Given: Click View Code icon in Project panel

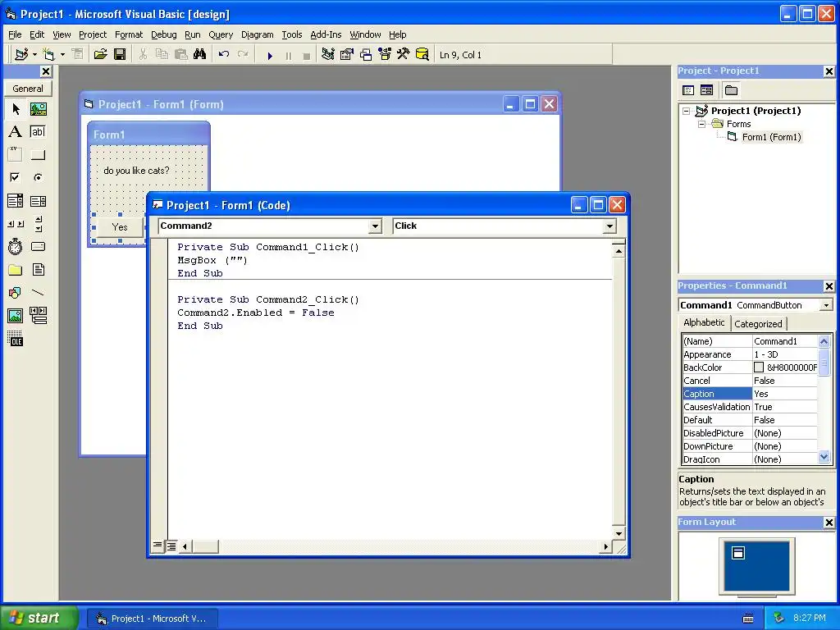Looking at the screenshot, I should coord(688,90).
